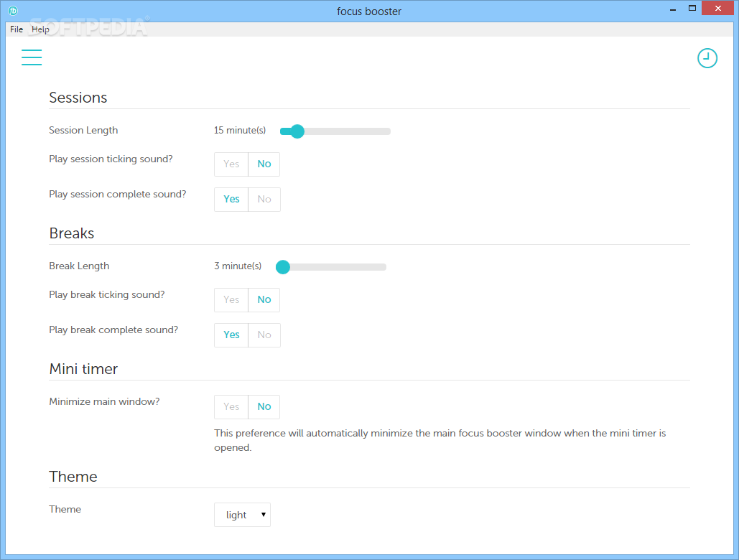This screenshot has height=560, width=739.
Task: Click the Sessions section heading
Action: 78,98
